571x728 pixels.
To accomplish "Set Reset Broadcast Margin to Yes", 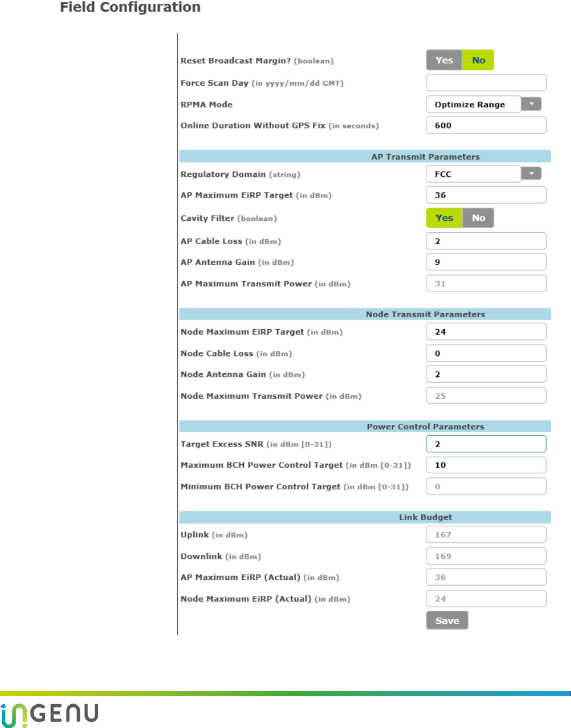I will tap(444, 60).
